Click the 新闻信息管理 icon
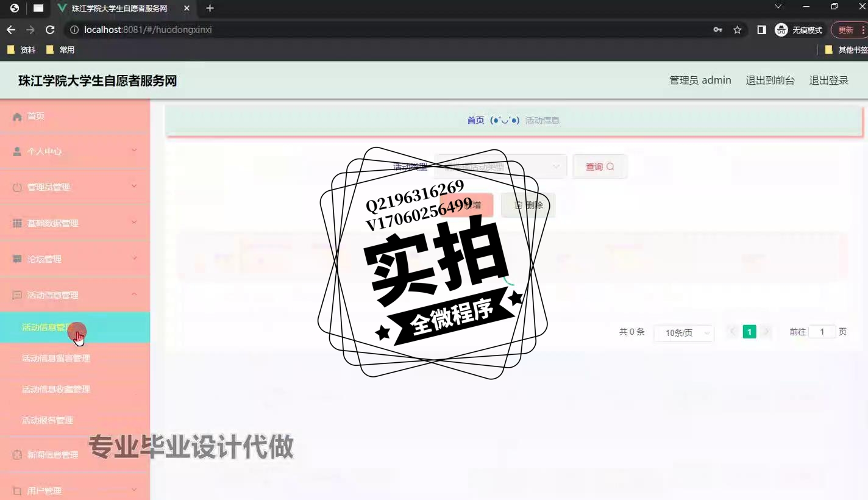This screenshot has width=868, height=500. pos(17,455)
